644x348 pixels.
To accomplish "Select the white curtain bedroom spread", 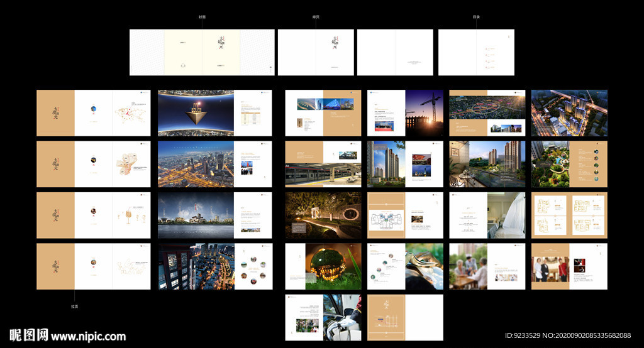I will (x=487, y=215).
